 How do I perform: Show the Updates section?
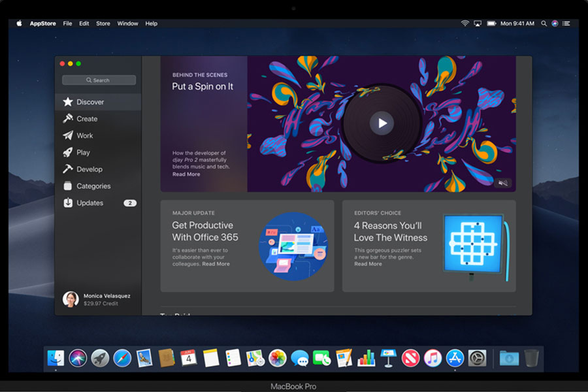pos(98,203)
